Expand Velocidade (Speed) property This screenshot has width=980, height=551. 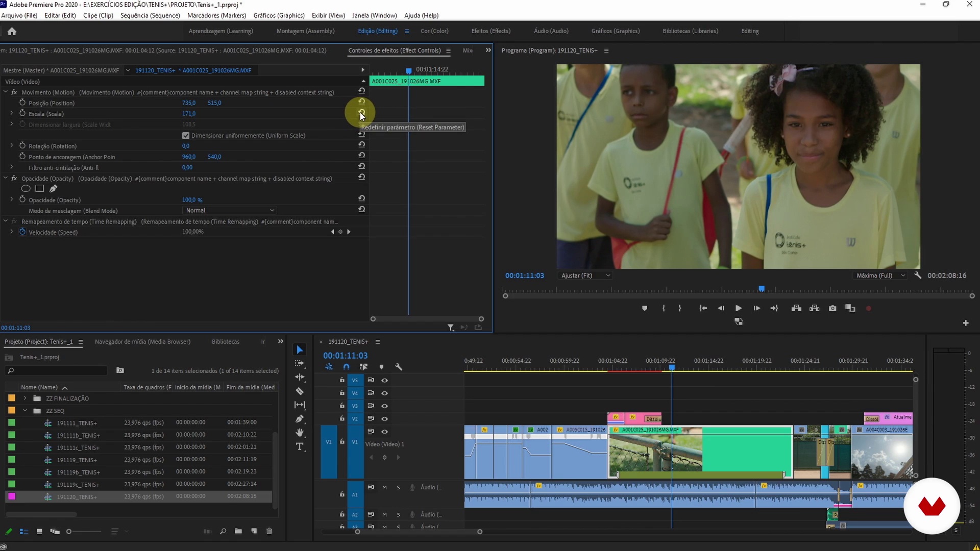tap(12, 232)
